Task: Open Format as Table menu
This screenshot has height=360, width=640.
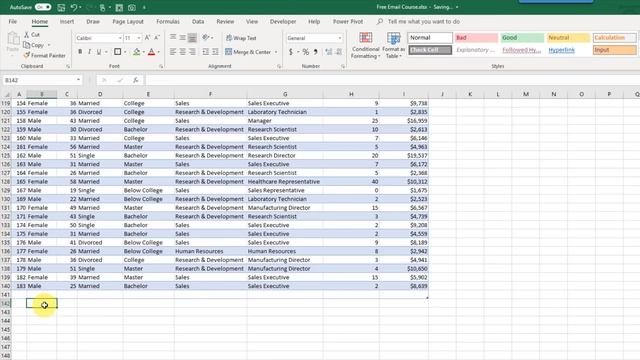Action: click(x=393, y=46)
